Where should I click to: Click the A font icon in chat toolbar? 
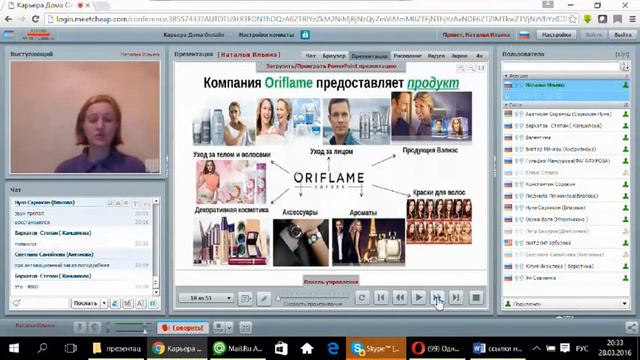140,303
